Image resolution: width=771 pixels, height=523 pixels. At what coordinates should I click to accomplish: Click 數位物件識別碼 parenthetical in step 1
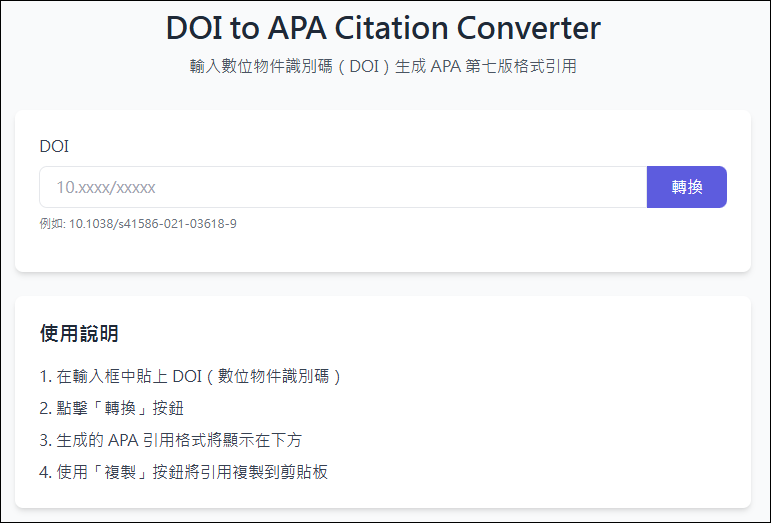click(273, 377)
